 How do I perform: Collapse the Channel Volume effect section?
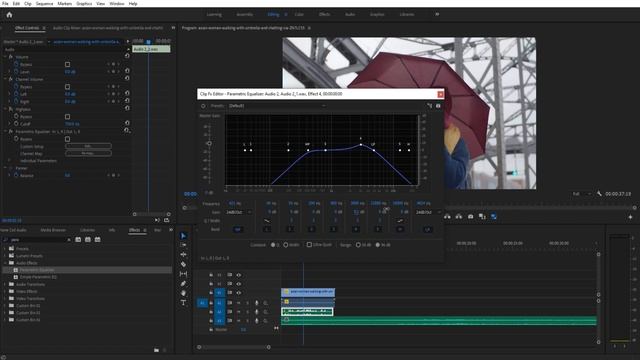[5, 79]
